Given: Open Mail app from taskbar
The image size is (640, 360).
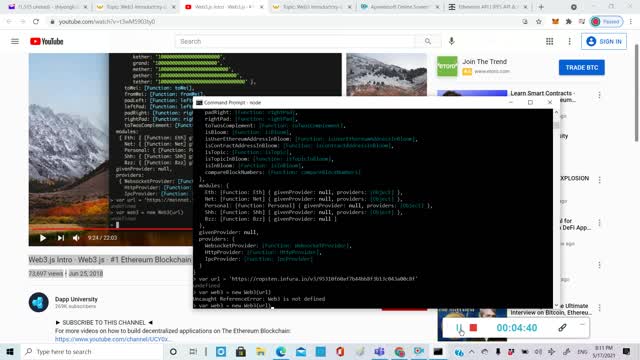Looking at the screenshot, I should coord(301,351).
